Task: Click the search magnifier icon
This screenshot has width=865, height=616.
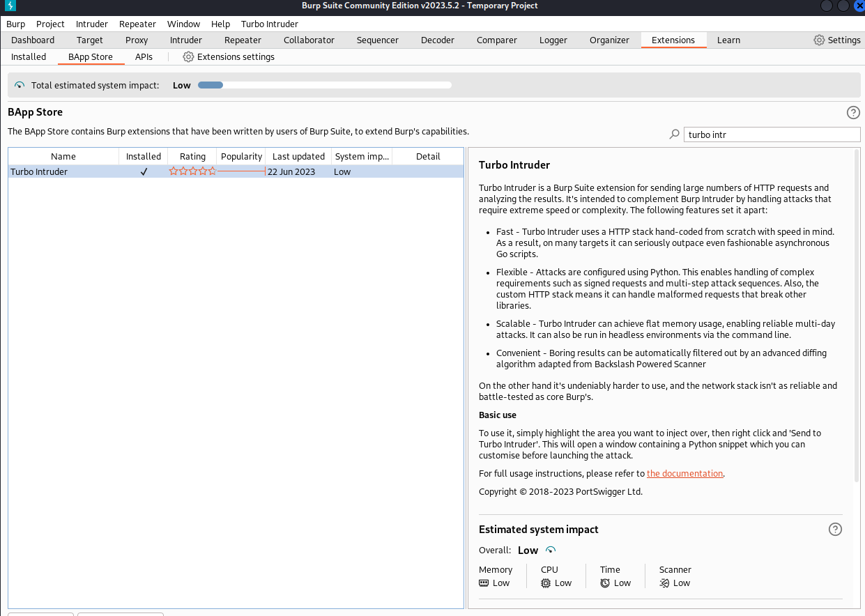Action: tap(674, 134)
